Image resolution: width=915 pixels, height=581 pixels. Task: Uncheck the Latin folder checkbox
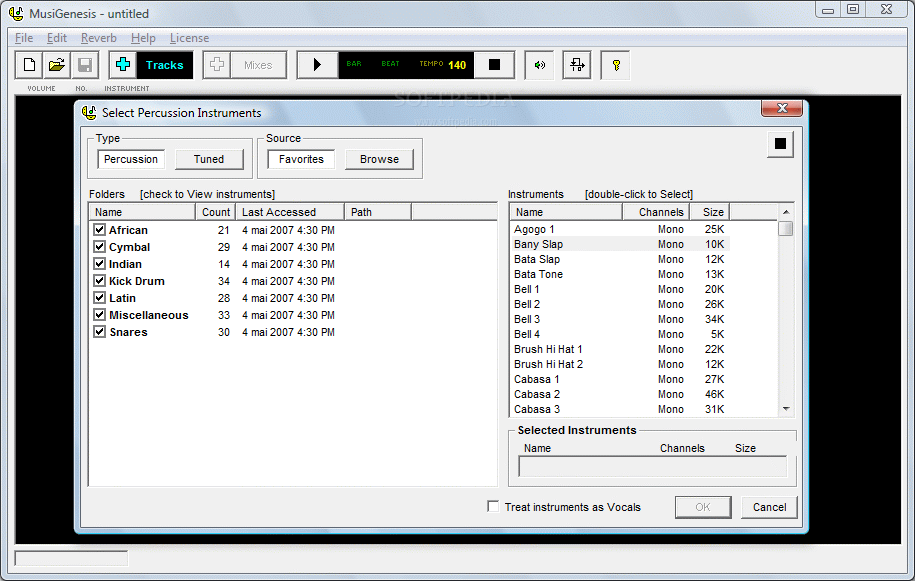tap(99, 298)
